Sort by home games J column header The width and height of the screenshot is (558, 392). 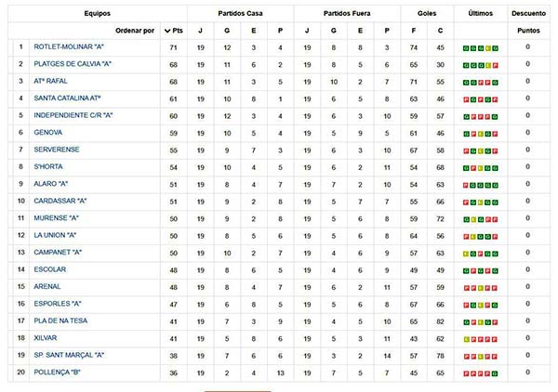point(200,31)
